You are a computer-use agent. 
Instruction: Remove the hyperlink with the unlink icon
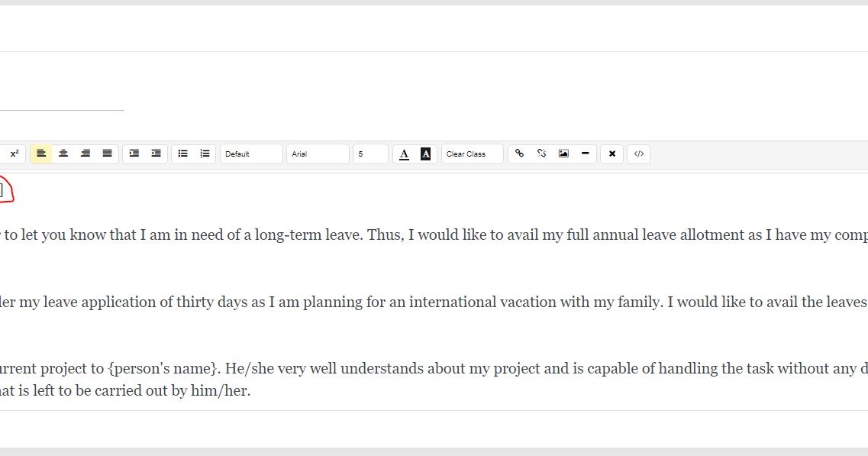pyautogui.click(x=541, y=154)
